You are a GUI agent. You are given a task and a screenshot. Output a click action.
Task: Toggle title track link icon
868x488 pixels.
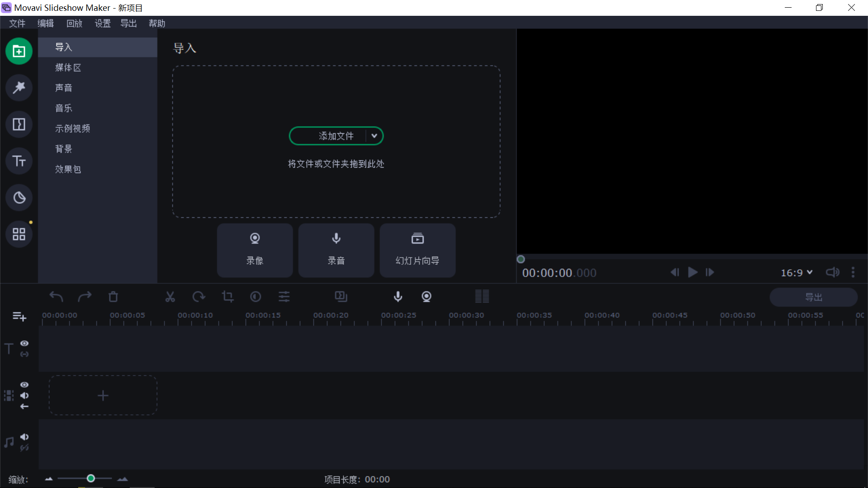(x=24, y=354)
